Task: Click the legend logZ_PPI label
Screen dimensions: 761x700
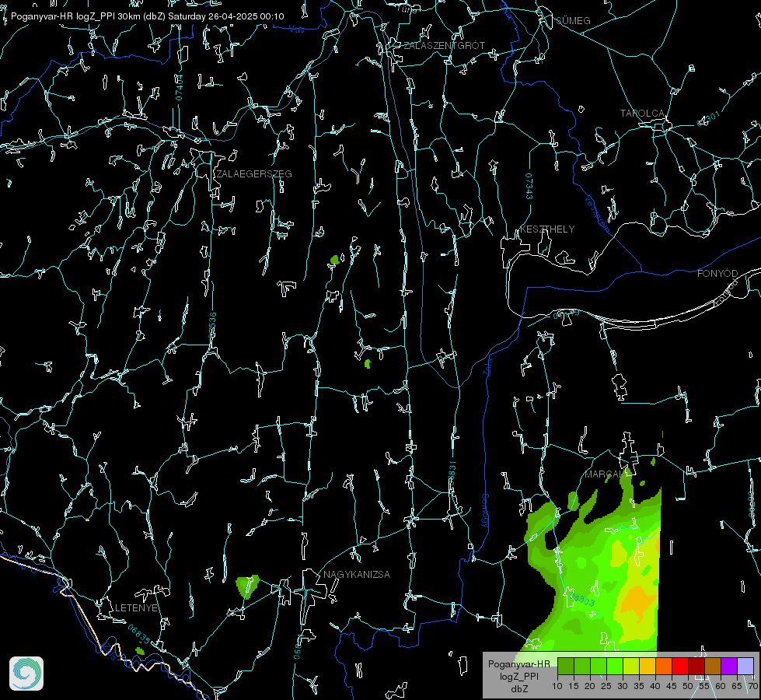Action: [x=518, y=677]
